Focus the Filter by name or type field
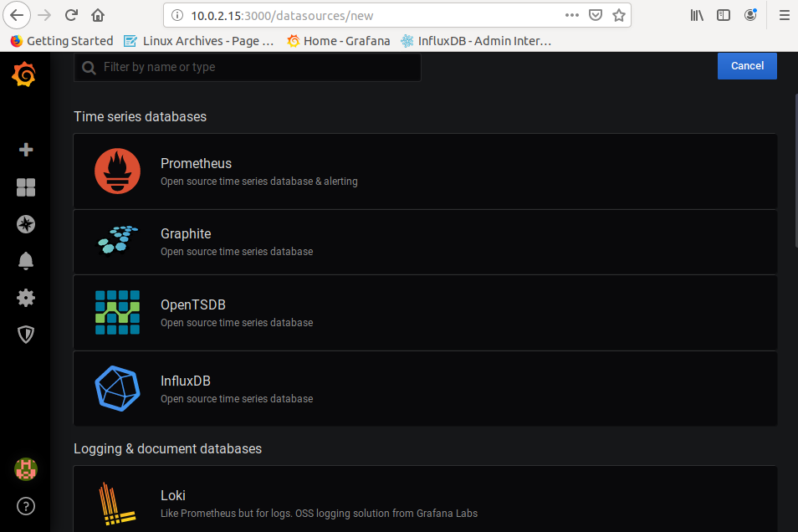 (248, 67)
